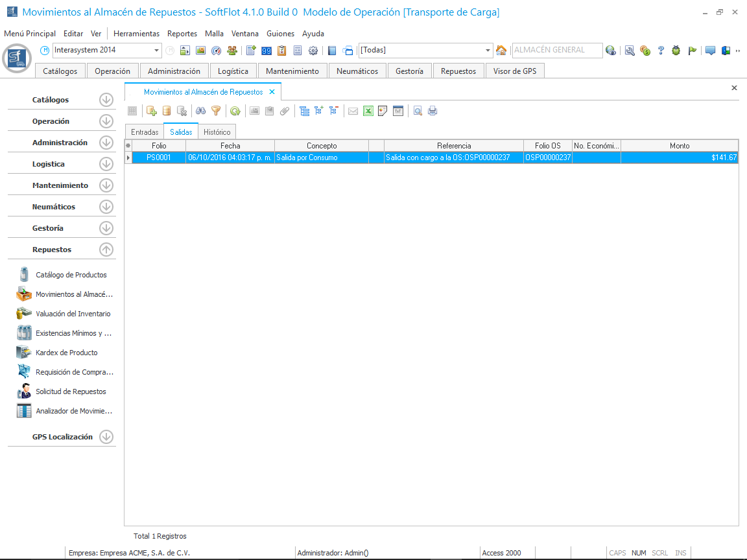Click the settings gear icon in top toolbar
This screenshot has width=747, height=560.
[313, 51]
